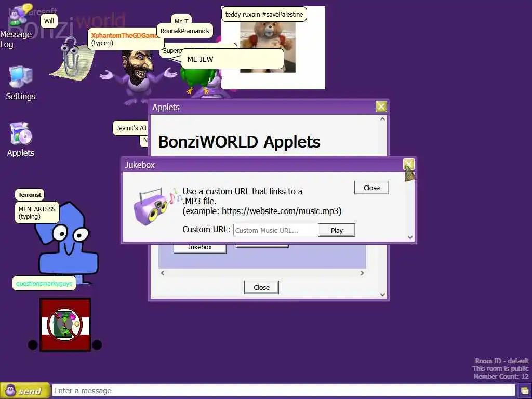Click the MENFARTSSS typing bubble
The width and height of the screenshot is (532, 399).
[37, 212]
